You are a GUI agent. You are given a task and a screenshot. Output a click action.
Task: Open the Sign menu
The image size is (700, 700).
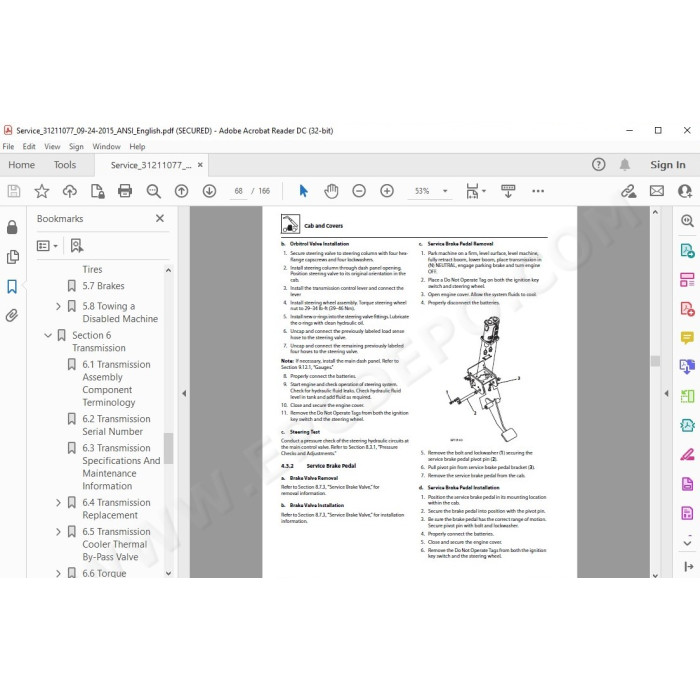click(76, 146)
